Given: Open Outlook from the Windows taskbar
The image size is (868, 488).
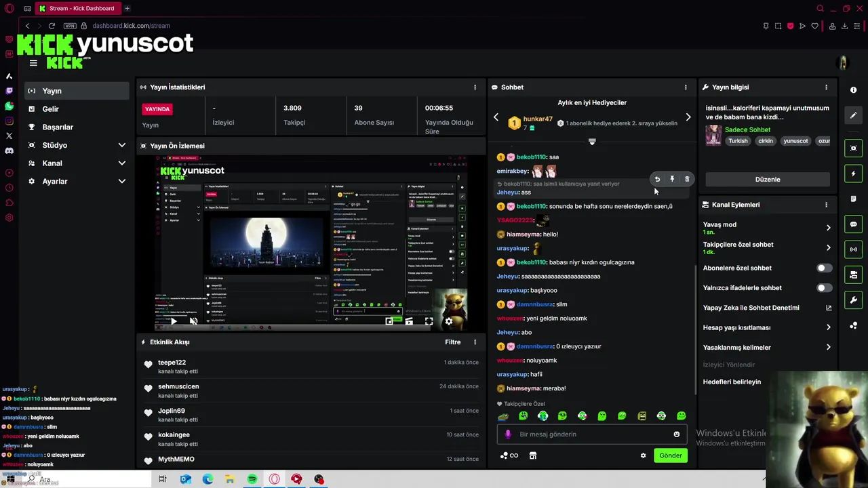Looking at the screenshot, I should pos(185,479).
